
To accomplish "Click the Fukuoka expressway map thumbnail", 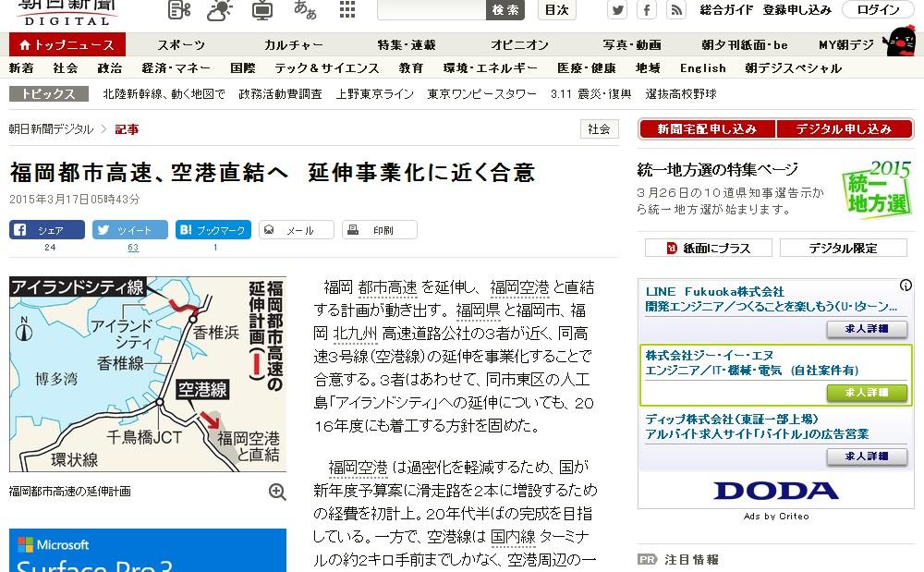I will (x=148, y=374).
